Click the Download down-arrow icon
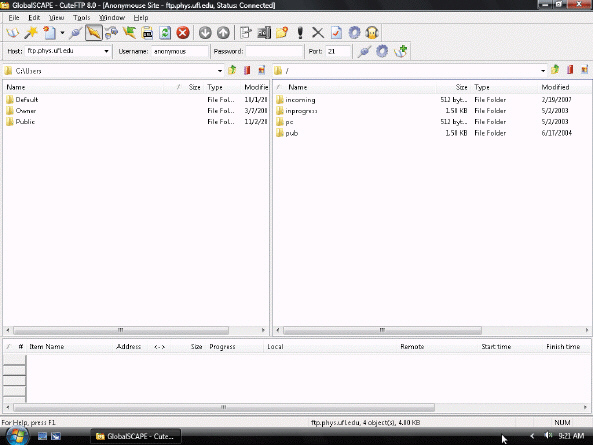Screen dimensions: 593x445 click(205, 33)
